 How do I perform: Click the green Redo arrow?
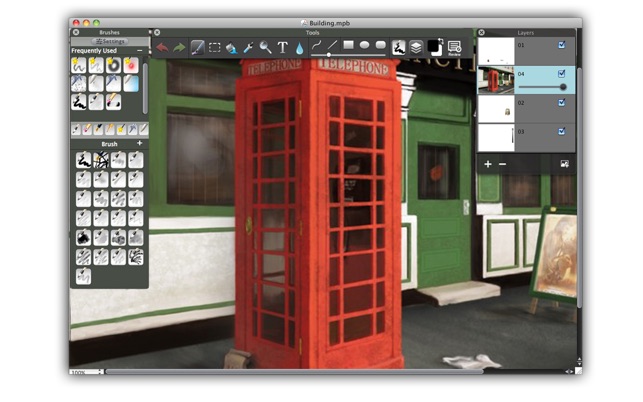179,48
